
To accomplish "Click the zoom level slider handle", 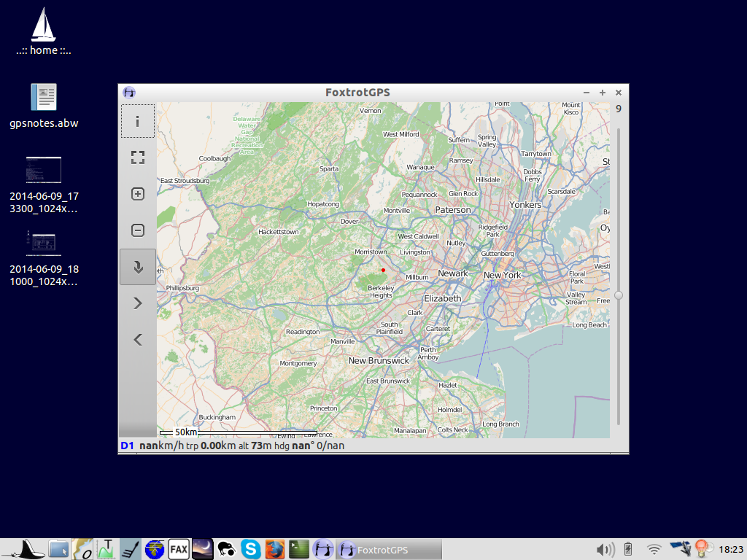I will coord(619,295).
